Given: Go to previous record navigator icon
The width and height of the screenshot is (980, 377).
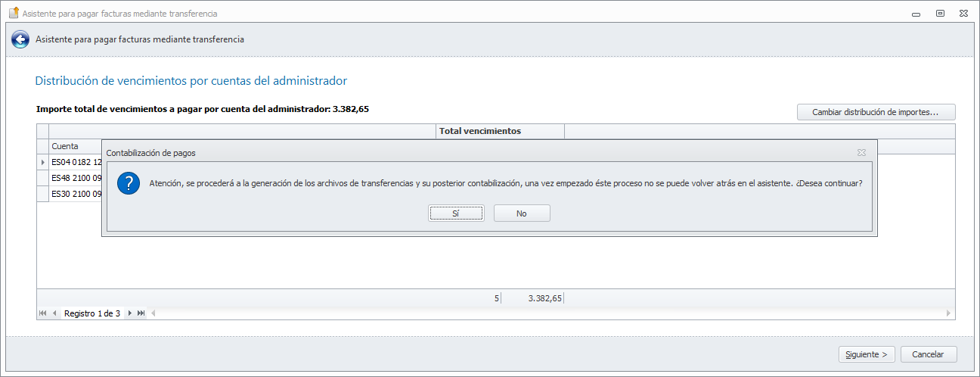Looking at the screenshot, I should click(54, 313).
